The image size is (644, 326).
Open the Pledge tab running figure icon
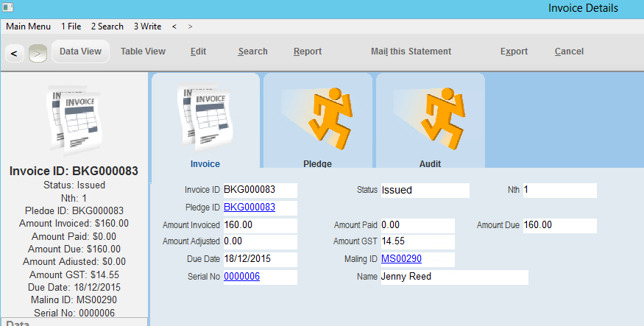[317, 118]
